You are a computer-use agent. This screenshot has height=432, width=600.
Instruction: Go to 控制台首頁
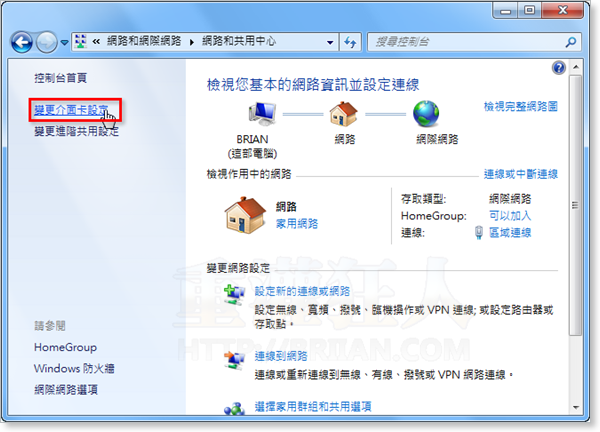pyautogui.click(x=60, y=78)
